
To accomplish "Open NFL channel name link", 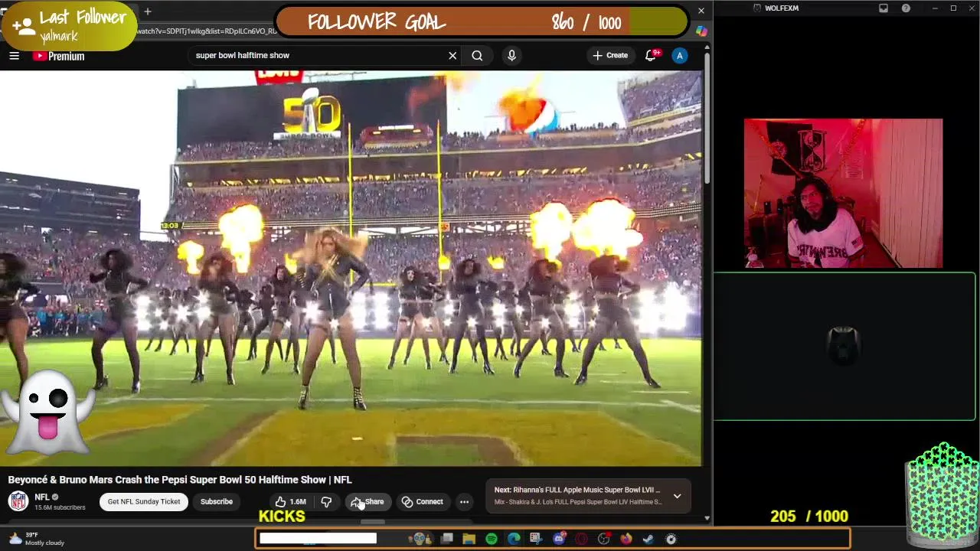I will click(42, 497).
